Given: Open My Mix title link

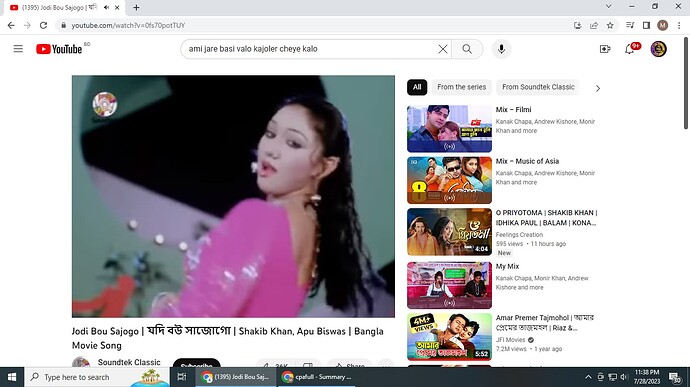Looking at the screenshot, I should click(x=507, y=266).
